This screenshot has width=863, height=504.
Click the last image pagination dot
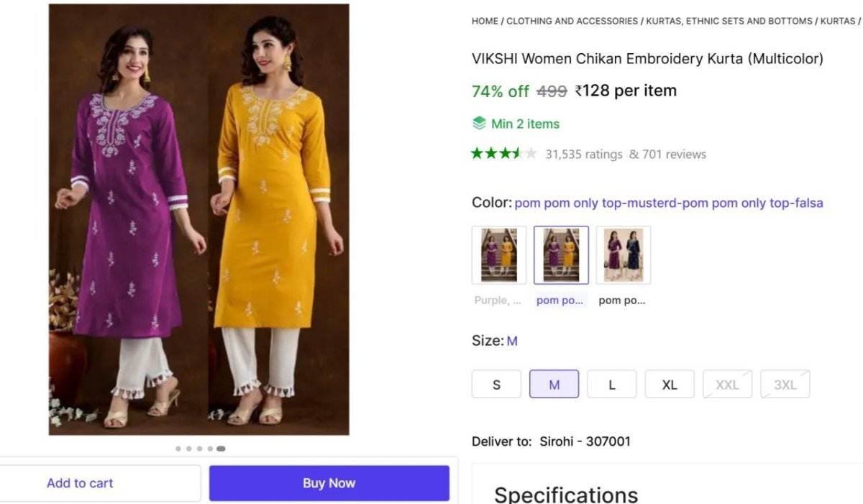[221, 448]
